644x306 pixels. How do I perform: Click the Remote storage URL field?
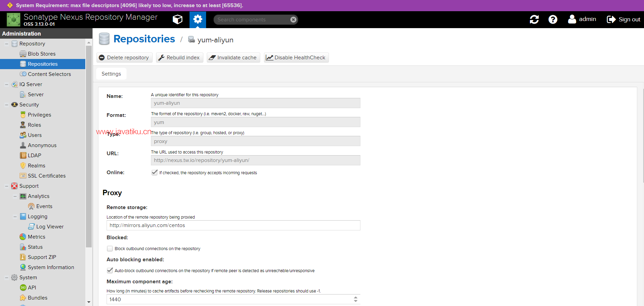point(234,225)
